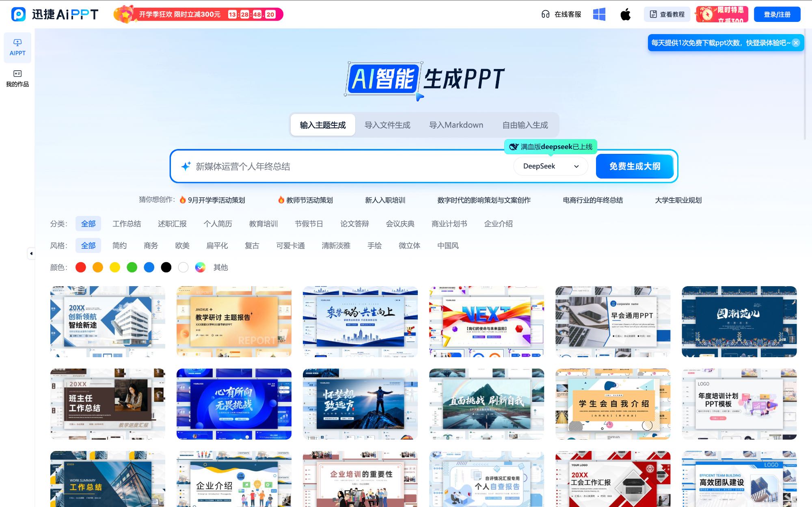
Task: Click 登录/注册 button
Action: point(777,15)
